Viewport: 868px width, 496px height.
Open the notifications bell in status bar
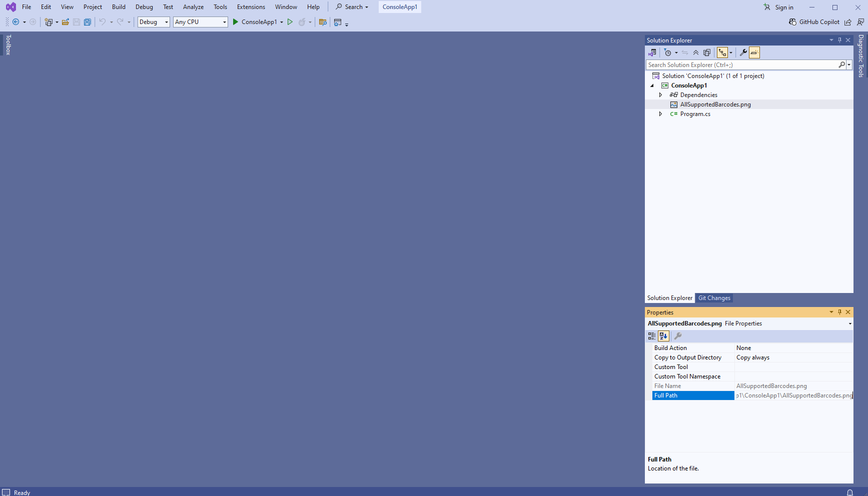pos(849,492)
